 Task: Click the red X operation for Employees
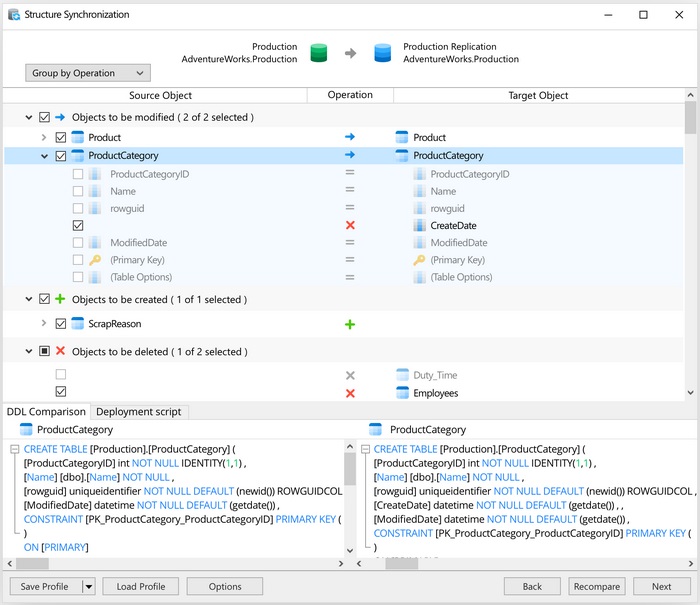[350, 393]
